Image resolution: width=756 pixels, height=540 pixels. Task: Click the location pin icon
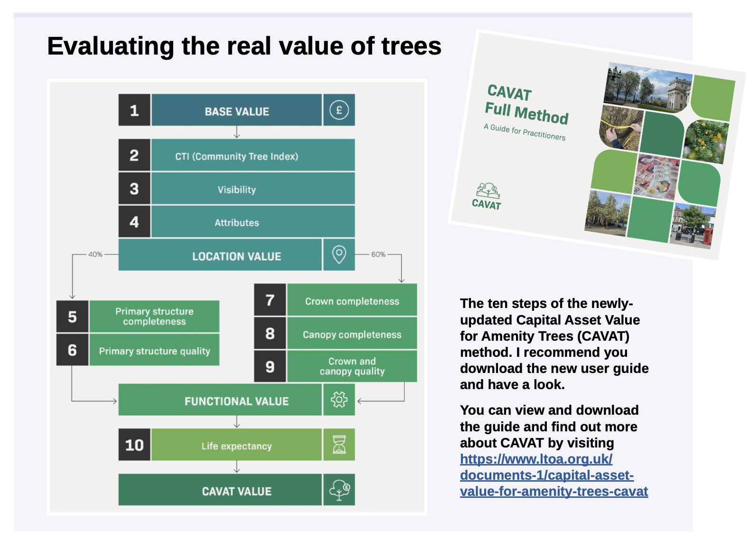click(x=339, y=255)
